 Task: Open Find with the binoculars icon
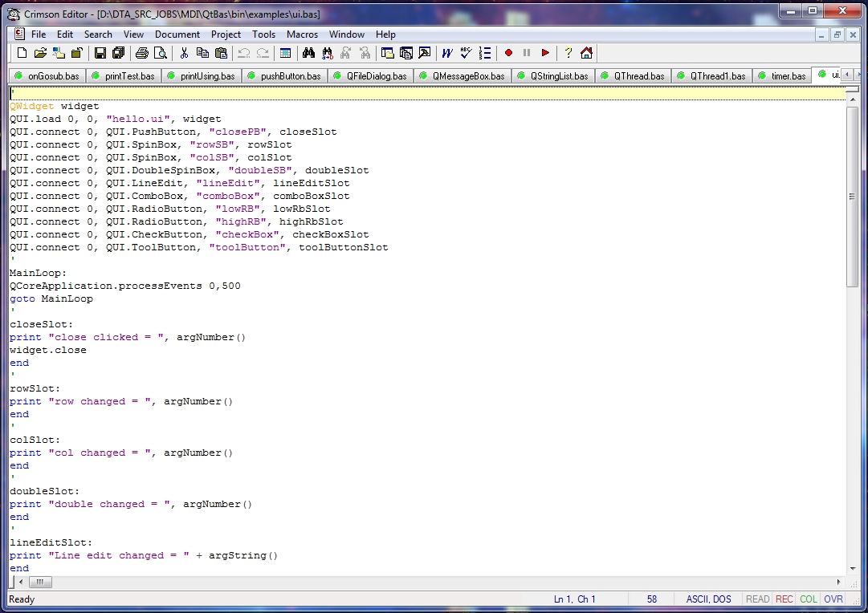coord(308,53)
